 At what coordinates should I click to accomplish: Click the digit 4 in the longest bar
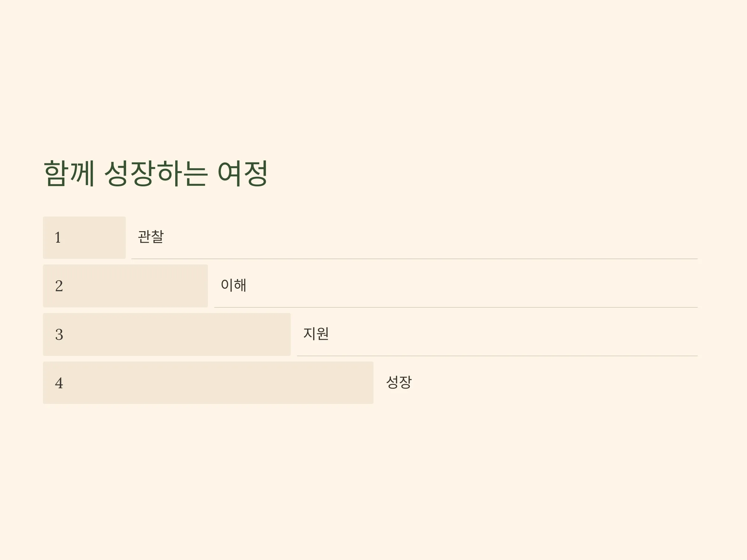pyautogui.click(x=59, y=383)
